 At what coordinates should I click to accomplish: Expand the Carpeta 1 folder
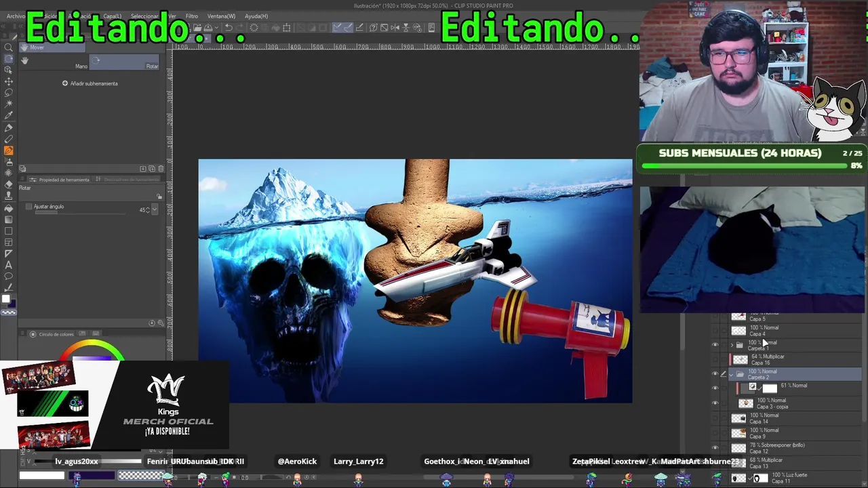732,345
